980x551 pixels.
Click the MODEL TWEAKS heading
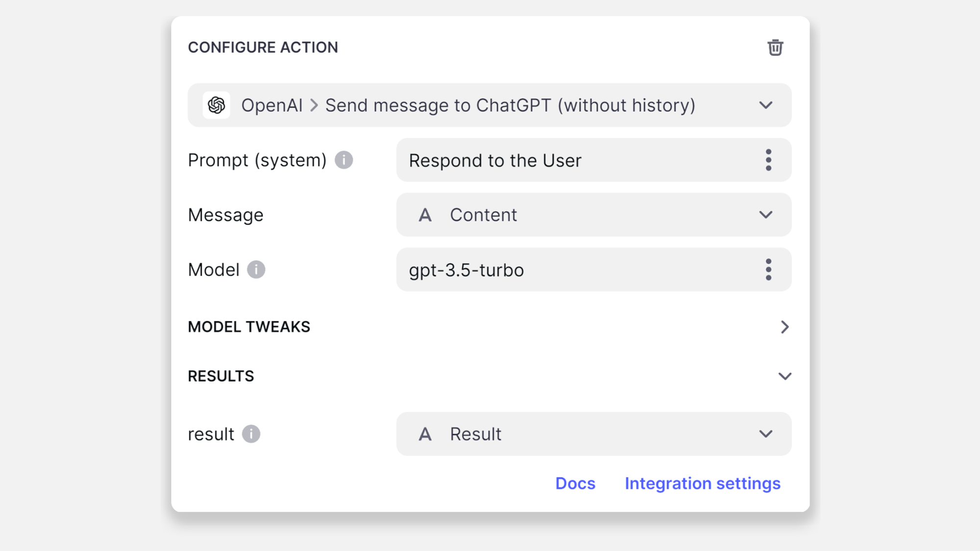[249, 327]
